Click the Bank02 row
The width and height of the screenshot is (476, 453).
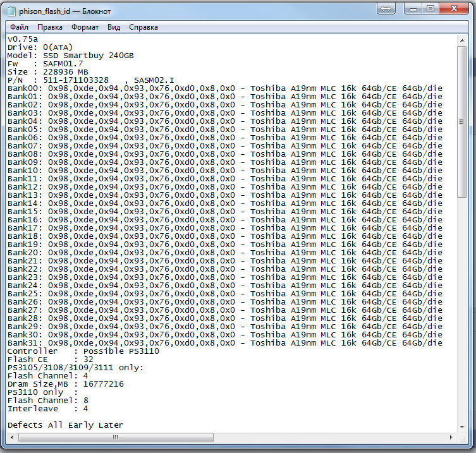(225, 105)
